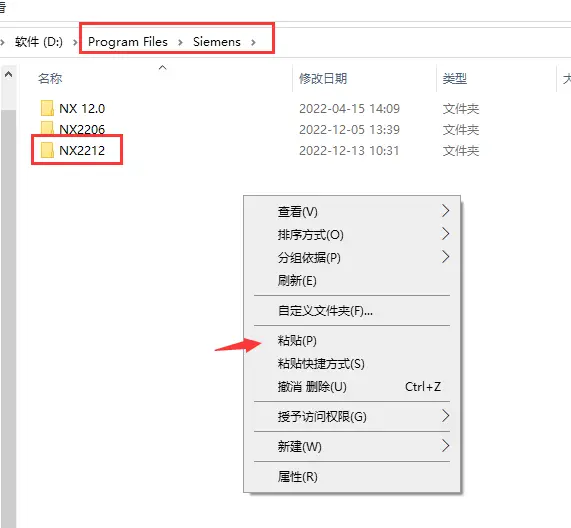Expand the chevron after 软件 (D:)
The width and height of the screenshot is (571, 528).
[x=75, y=42]
